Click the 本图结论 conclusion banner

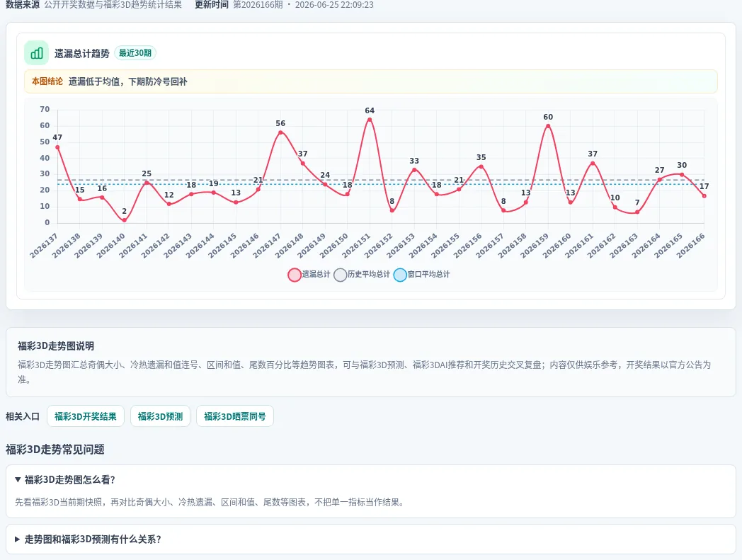coord(370,81)
